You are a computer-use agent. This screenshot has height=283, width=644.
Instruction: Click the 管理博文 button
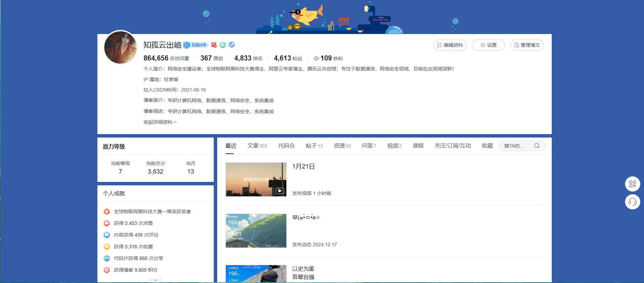527,45
